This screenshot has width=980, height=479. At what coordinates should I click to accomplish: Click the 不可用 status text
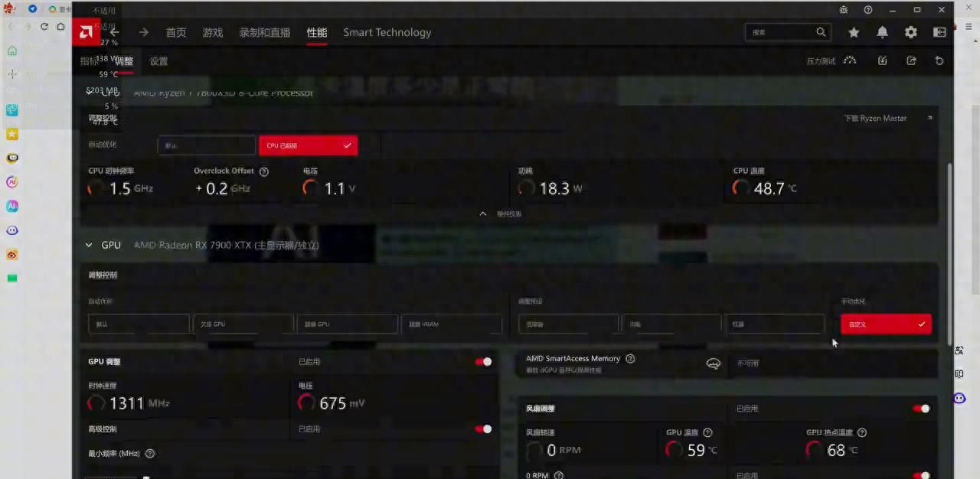[x=748, y=363]
